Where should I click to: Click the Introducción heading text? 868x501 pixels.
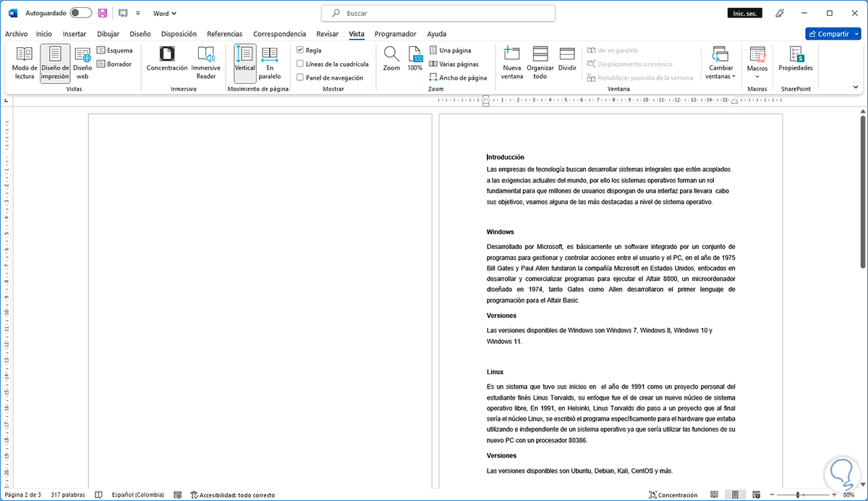tap(506, 157)
